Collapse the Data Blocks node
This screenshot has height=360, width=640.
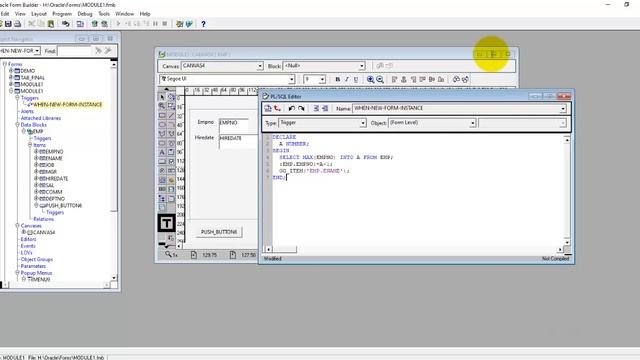pyautogui.click(x=18, y=124)
